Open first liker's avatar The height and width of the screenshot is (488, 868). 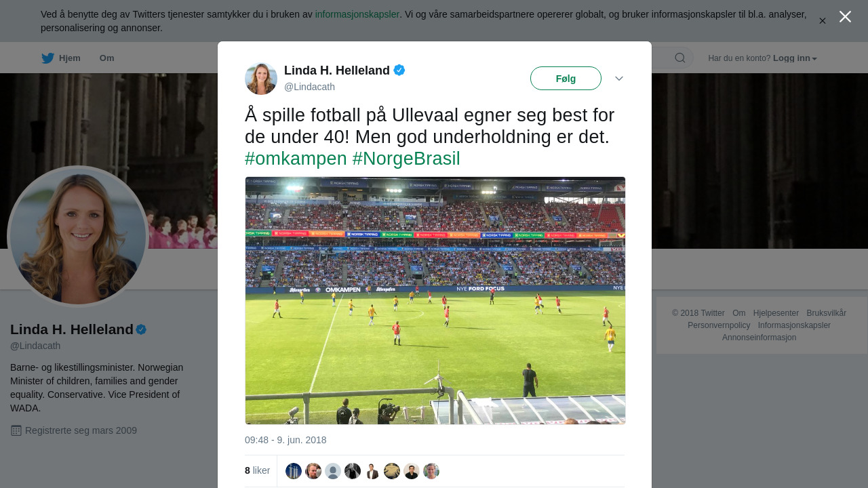(x=294, y=471)
